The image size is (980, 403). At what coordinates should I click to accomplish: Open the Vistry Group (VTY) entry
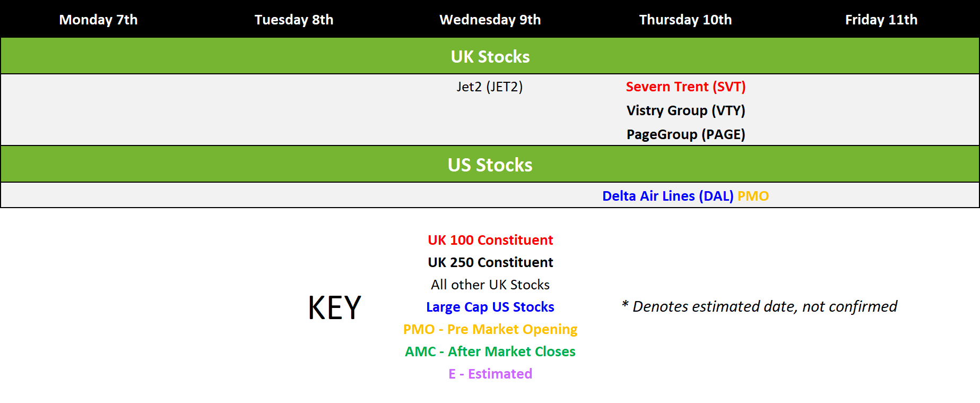(686, 110)
